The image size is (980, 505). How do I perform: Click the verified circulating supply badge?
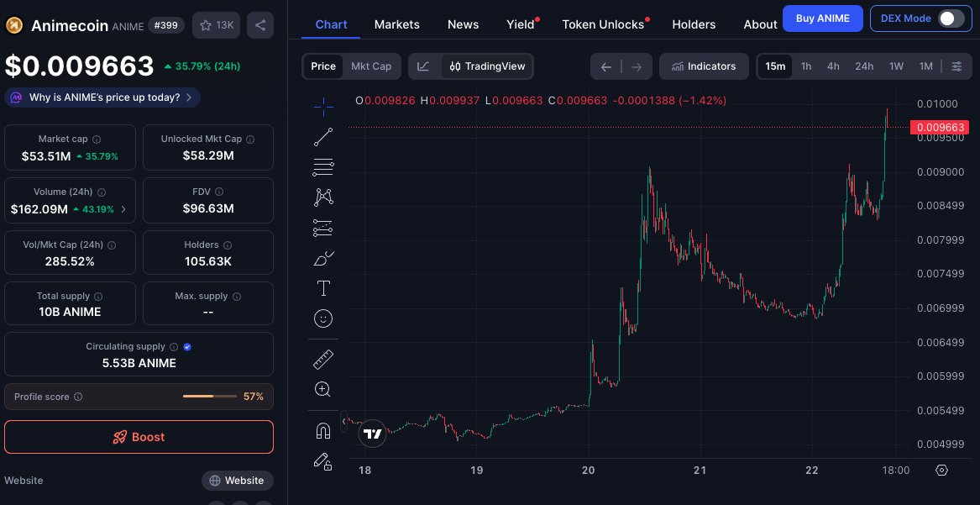187,347
